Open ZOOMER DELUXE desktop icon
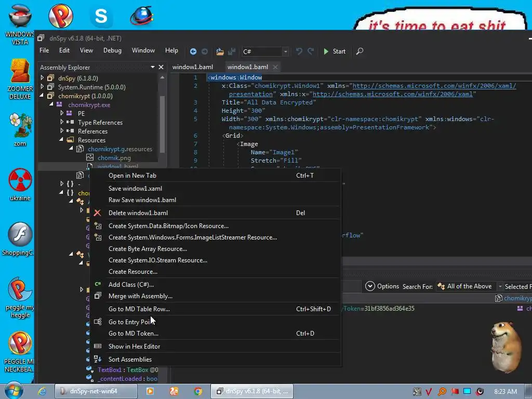The width and height of the screenshot is (532, 399). pos(20,79)
